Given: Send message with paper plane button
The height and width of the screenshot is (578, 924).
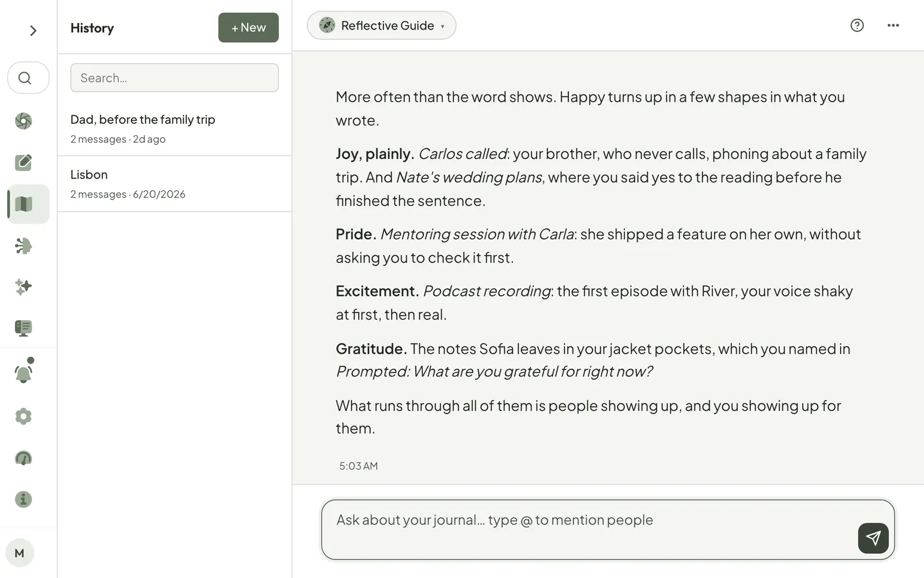Looking at the screenshot, I should coord(873,538).
